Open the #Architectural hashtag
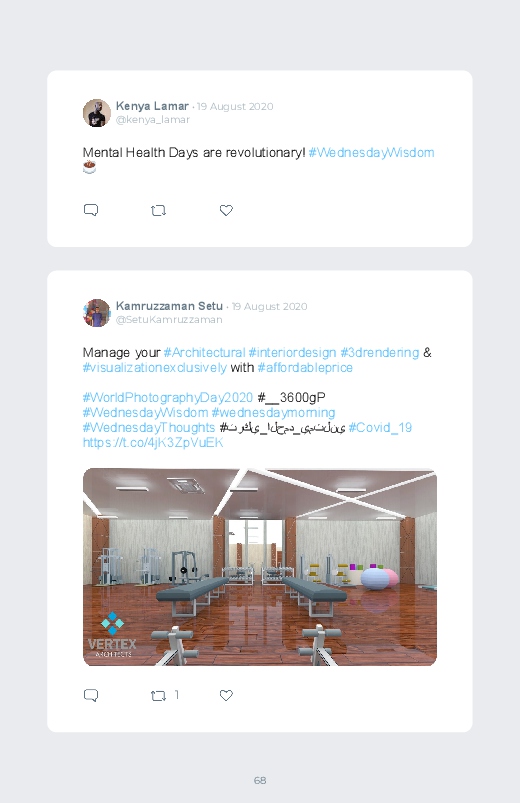The width and height of the screenshot is (520, 803). 204,352
